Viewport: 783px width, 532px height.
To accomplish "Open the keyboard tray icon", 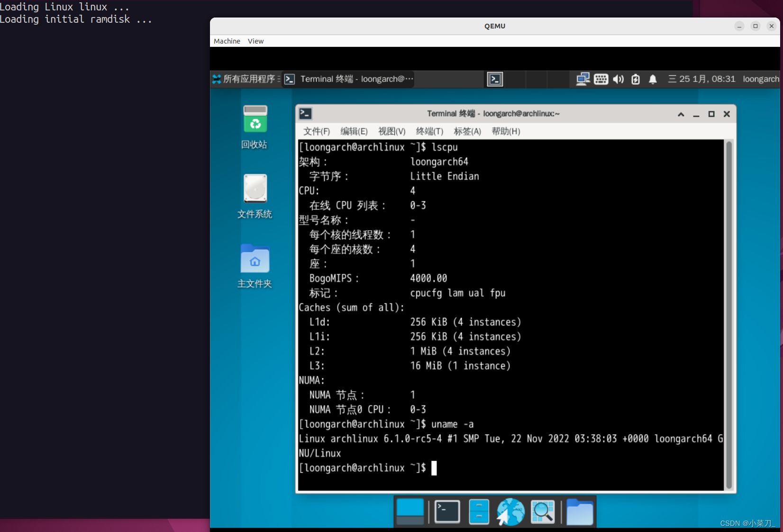I will pyautogui.click(x=601, y=79).
